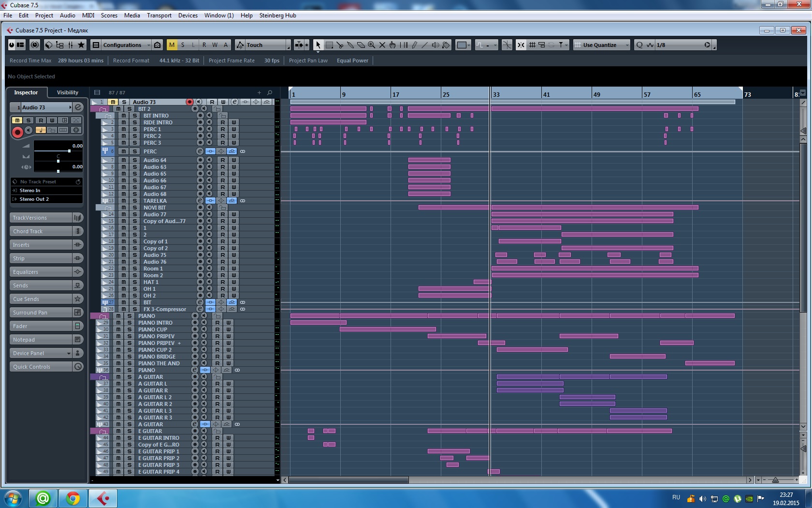
Task: Select the Line tool
Action: pos(425,45)
